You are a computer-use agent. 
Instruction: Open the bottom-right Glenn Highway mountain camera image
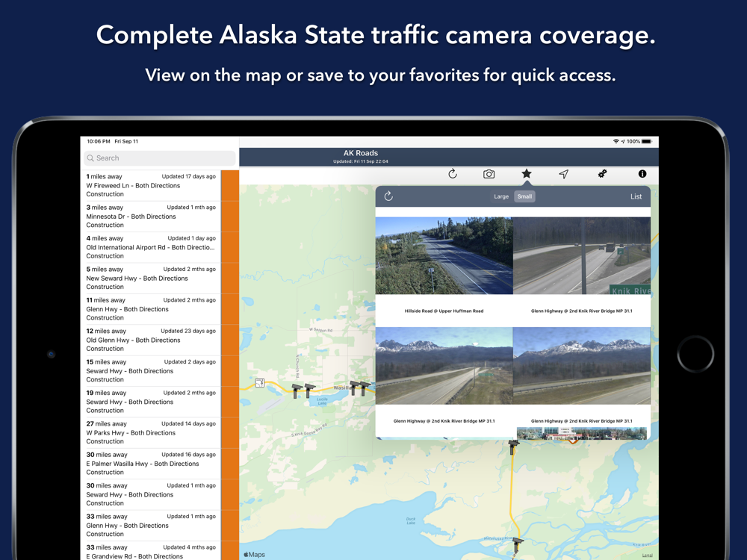[x=582, y=366]
